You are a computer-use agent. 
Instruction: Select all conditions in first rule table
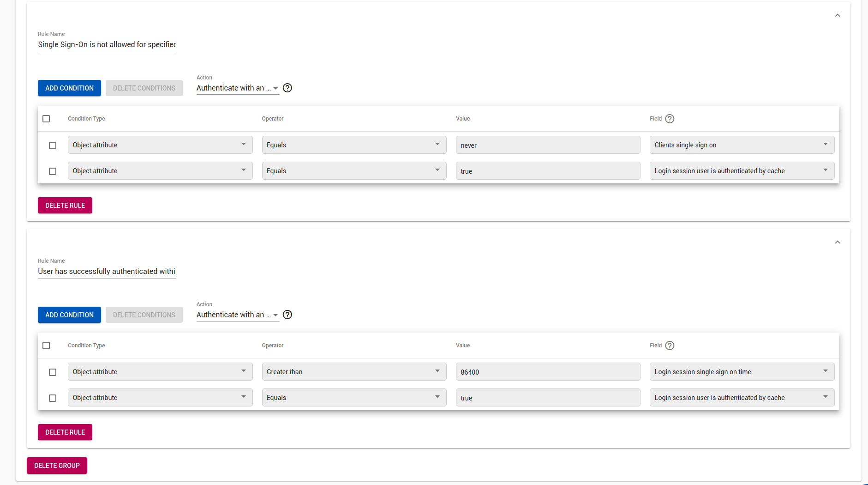pos(46,119)
